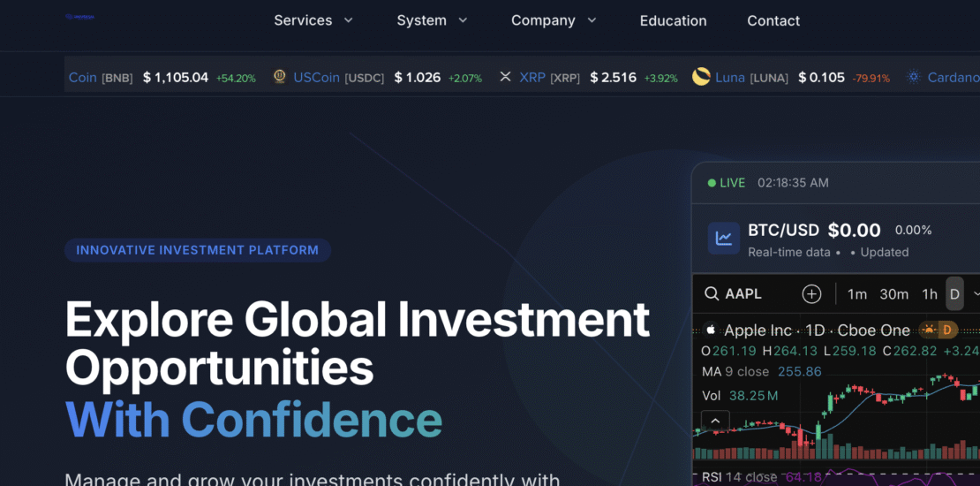Expand the System dropdown chevron
The image size is (980, 486).
pos(463,20)
